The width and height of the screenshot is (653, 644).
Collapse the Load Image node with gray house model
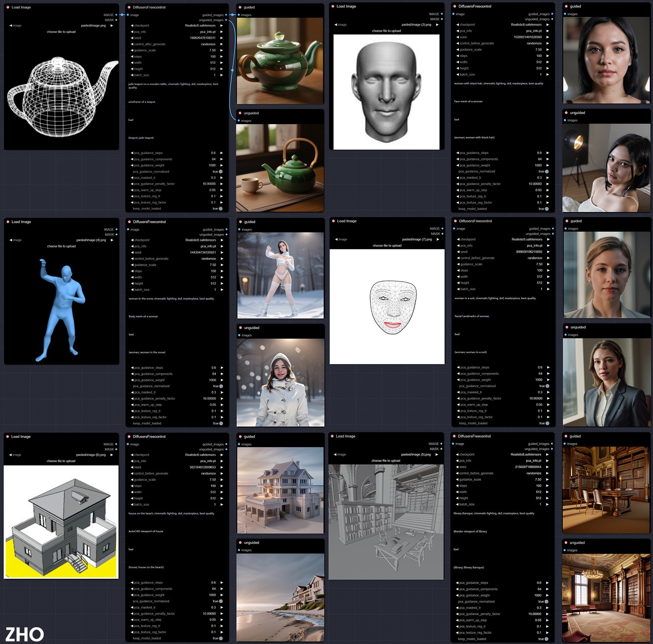pos(8,437)
